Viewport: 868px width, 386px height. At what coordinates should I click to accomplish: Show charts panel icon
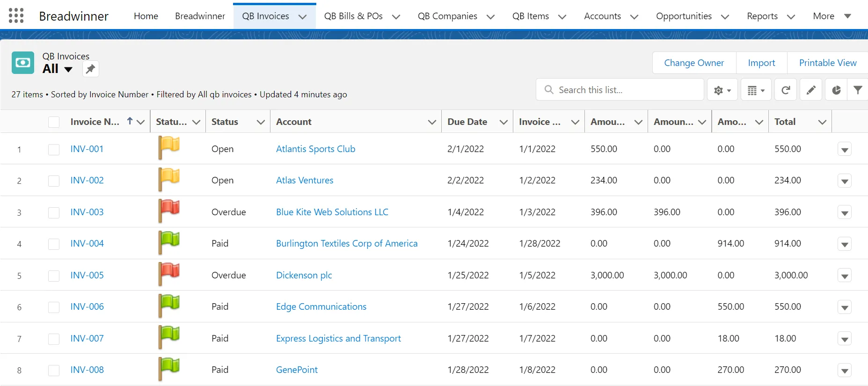pyautogui.click(x=836, y=90)
